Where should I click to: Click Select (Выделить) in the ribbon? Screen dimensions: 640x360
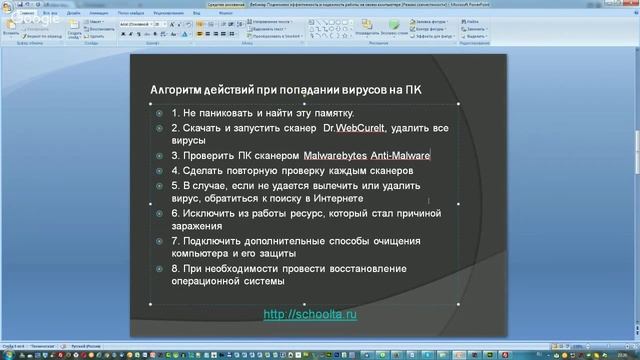coord(473,36)
